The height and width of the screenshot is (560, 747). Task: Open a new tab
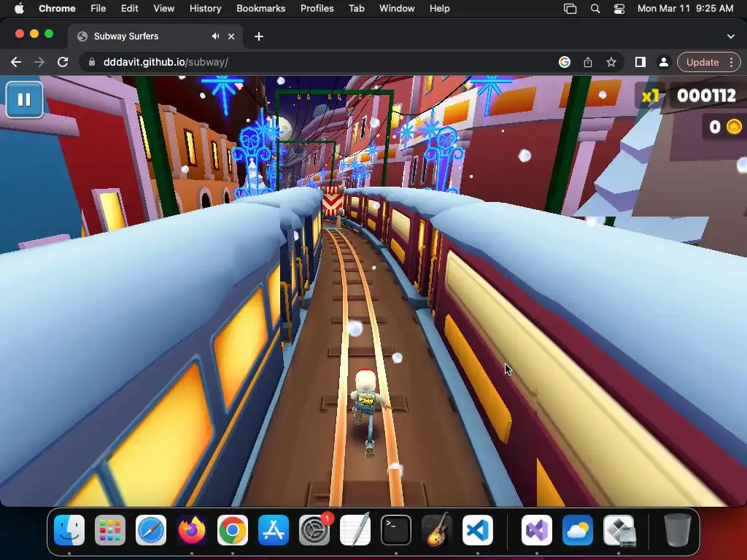coord(259,36)
